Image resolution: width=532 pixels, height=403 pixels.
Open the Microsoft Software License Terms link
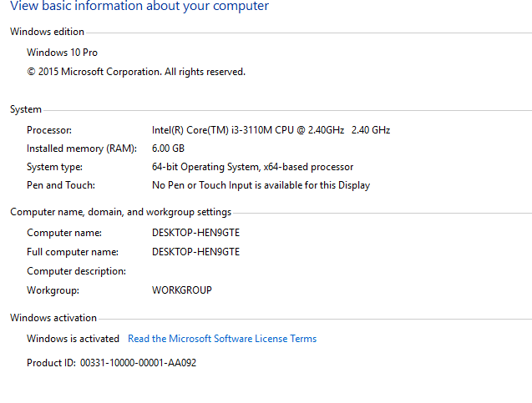(222, 339)
